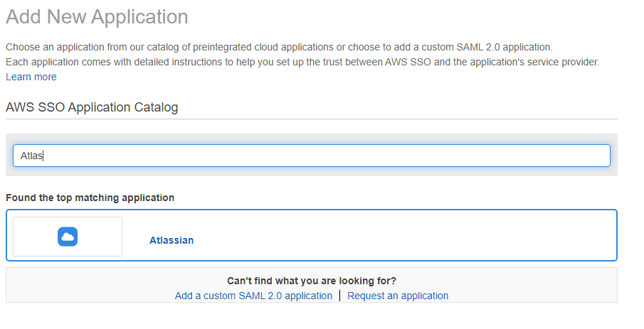644x329 pixels.
Task: Click the AWS SSO Application Catalog heading
Action: [92, 107]
